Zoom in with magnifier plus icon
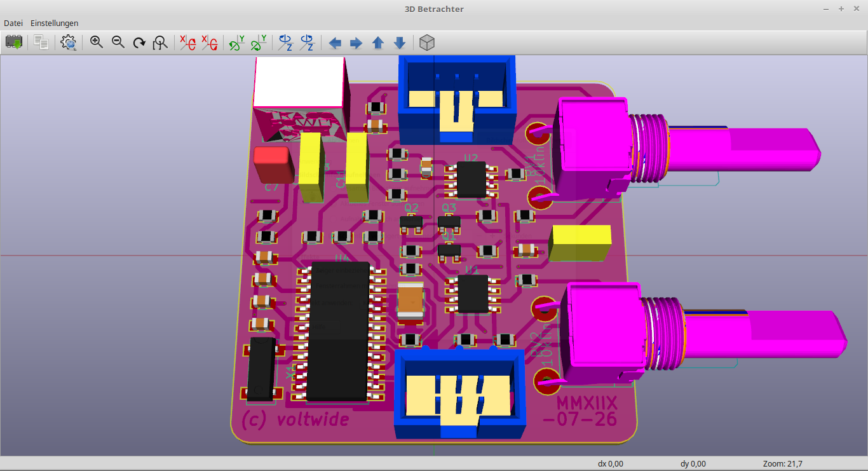The width and height of the screenshot is (868, 471). (97, 43)
